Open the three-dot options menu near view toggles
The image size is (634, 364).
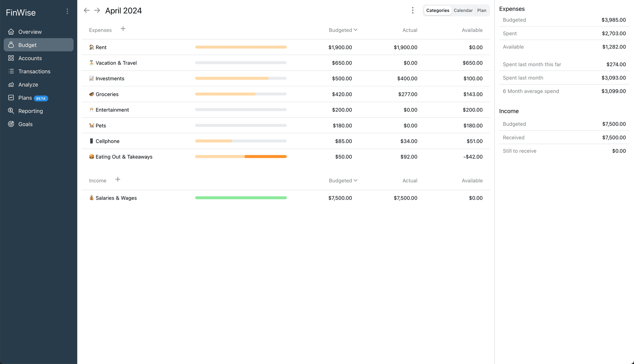[413, 10]
